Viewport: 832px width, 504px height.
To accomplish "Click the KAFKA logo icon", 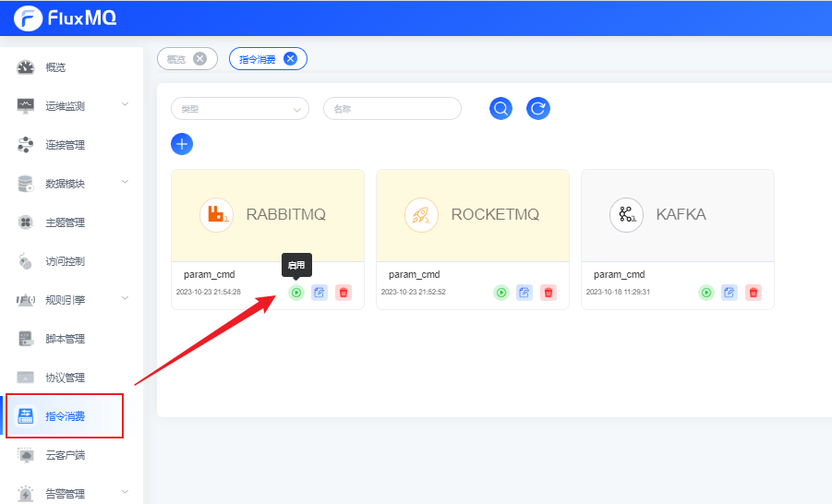I will [x=627, y=215].
